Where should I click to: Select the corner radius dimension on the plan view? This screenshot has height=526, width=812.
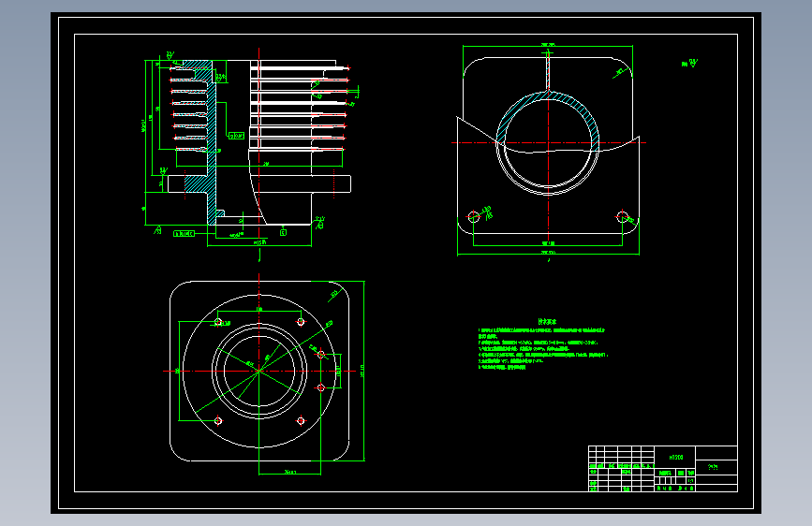pyautogui.click(x=334, y=295)
